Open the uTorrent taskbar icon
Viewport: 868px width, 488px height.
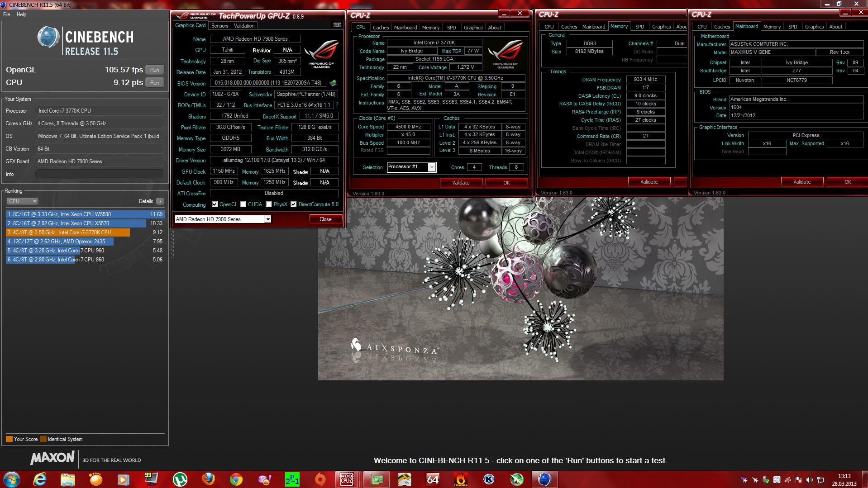pos(180,479)
